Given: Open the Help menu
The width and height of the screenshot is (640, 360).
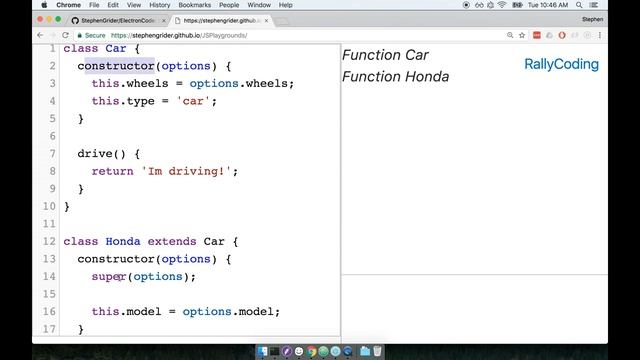Looking at the screenshot, I should click(285, 5).
